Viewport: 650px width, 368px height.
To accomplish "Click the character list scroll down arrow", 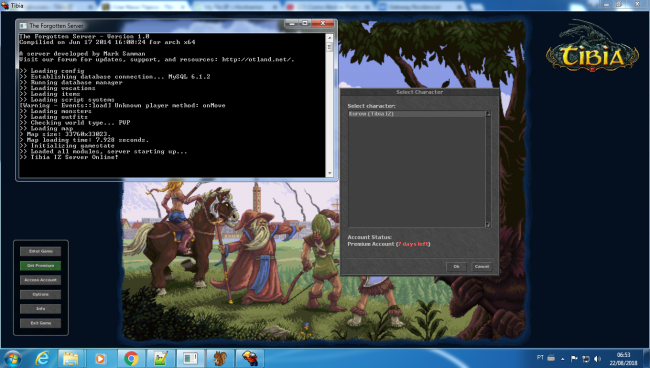I will click(488, 225).
